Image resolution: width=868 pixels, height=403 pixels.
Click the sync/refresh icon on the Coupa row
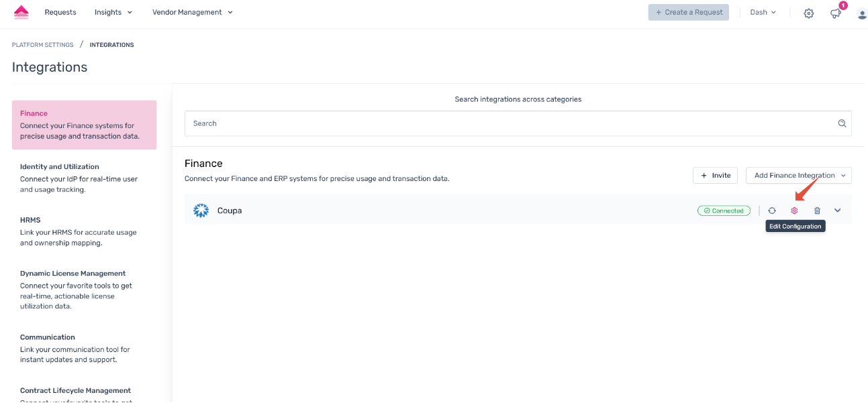point(771,210)
